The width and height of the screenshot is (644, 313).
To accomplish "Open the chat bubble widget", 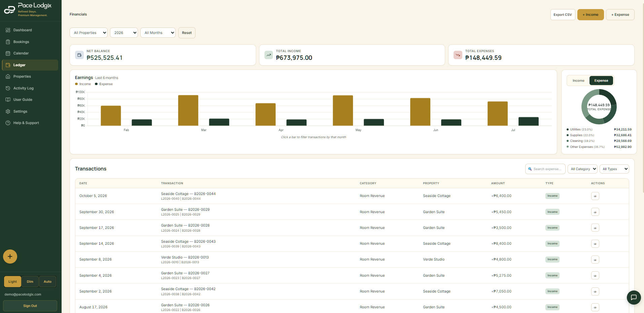I will [x=634, y=298].
